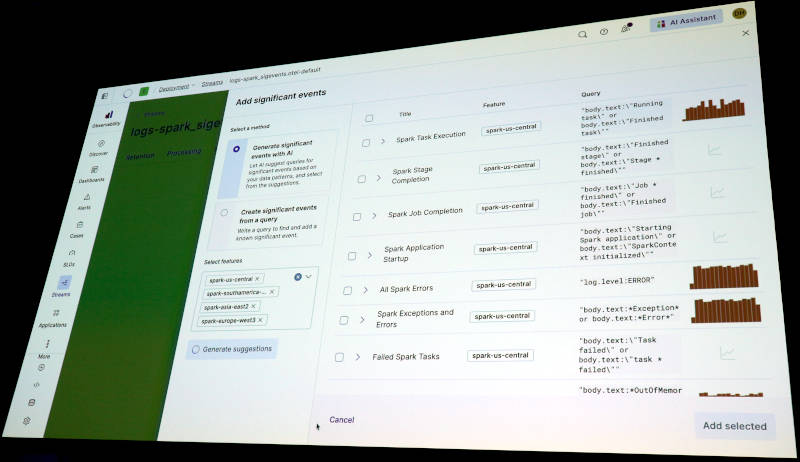Remove the spark-europe-west3 feature tag

coord(260,320)
